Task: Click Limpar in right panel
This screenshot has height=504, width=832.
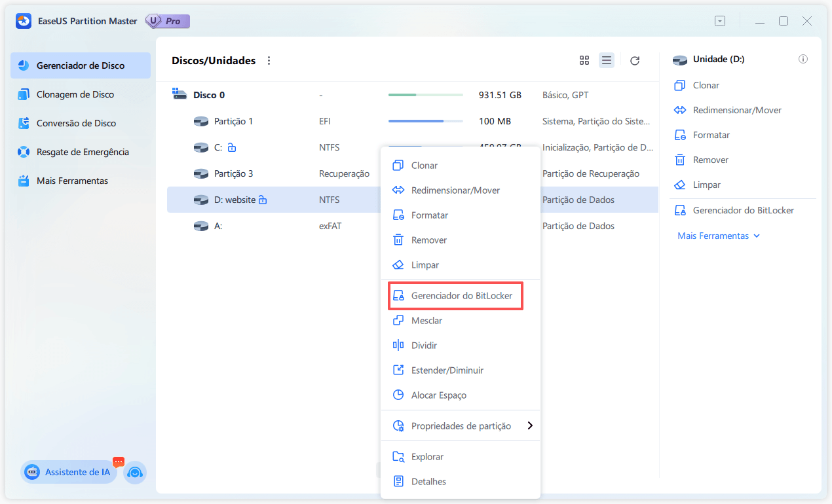Action: [698, 185]
